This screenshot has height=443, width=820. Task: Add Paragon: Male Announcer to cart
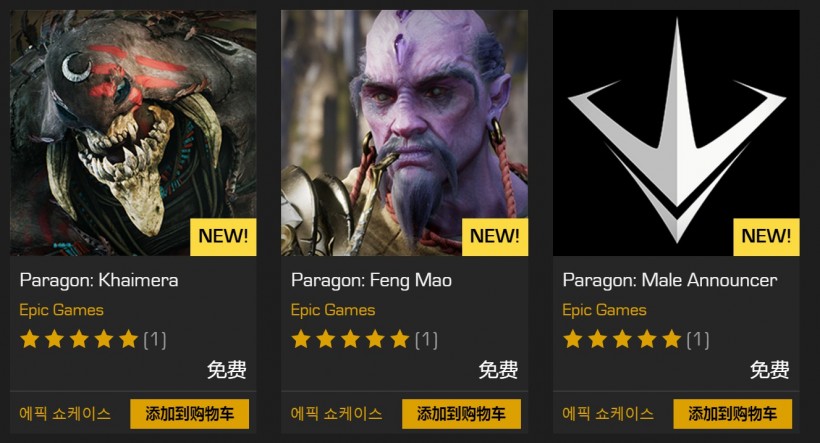[733, 414]
